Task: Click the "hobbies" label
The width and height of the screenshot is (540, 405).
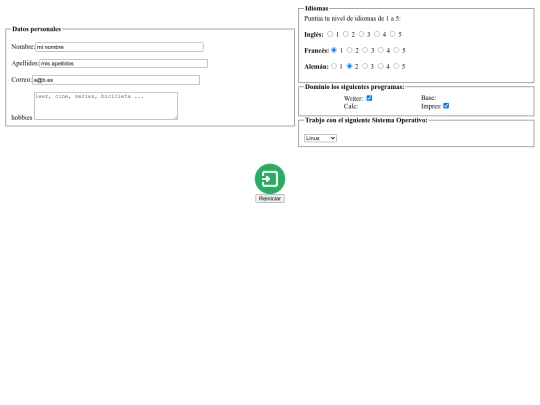Action: point(22,117)
